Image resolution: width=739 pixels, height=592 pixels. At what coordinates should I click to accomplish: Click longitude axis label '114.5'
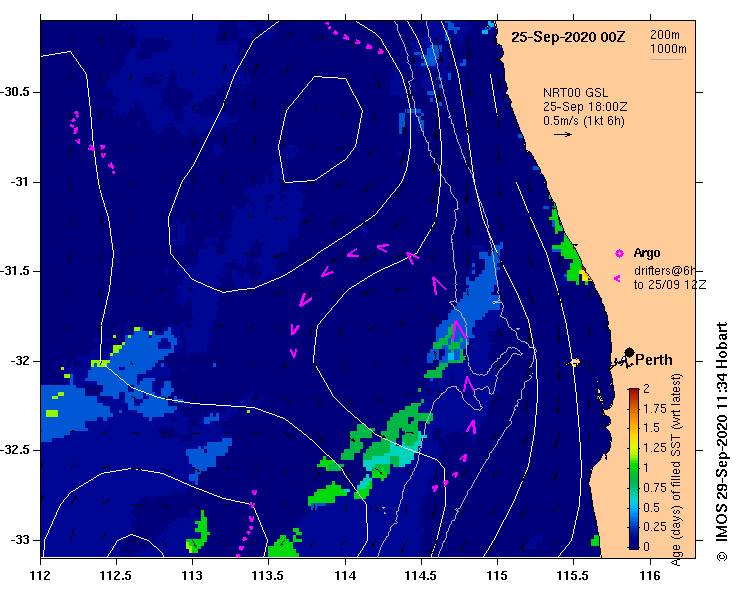click(421, 576)
